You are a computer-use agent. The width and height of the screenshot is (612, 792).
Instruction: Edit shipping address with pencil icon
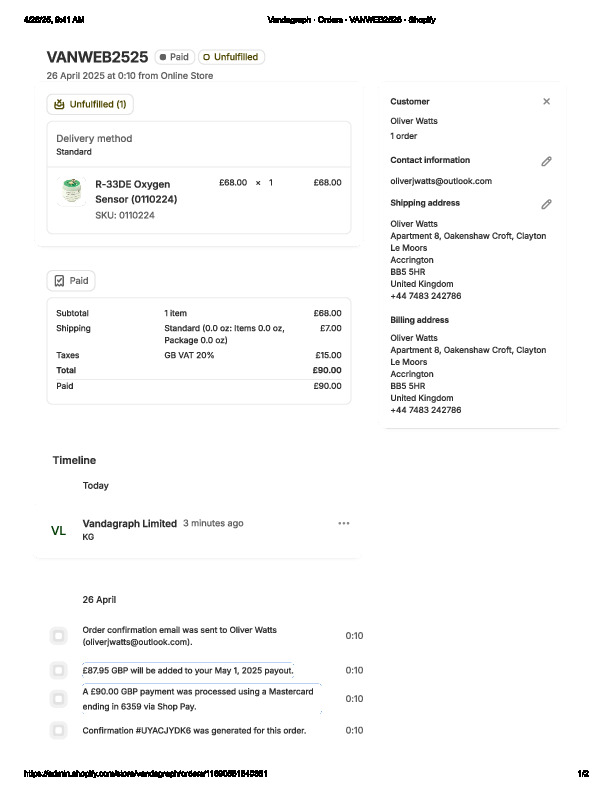[x=546, y=204]
